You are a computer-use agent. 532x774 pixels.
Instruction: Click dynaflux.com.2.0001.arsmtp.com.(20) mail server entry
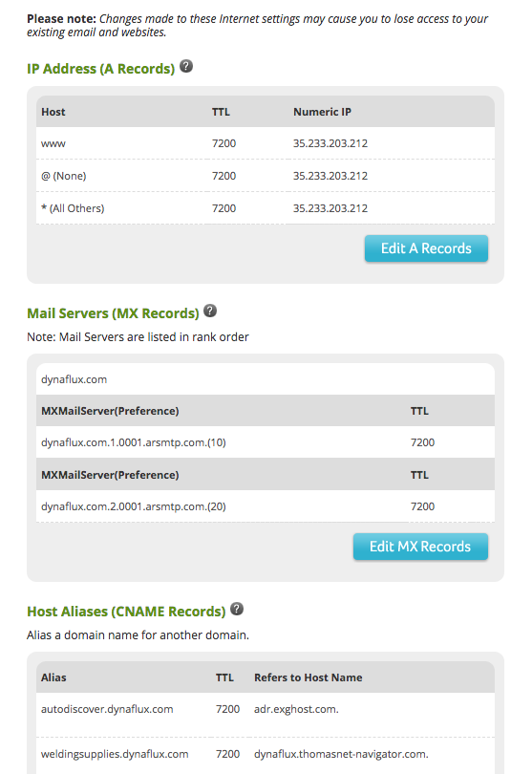point(134,506)
